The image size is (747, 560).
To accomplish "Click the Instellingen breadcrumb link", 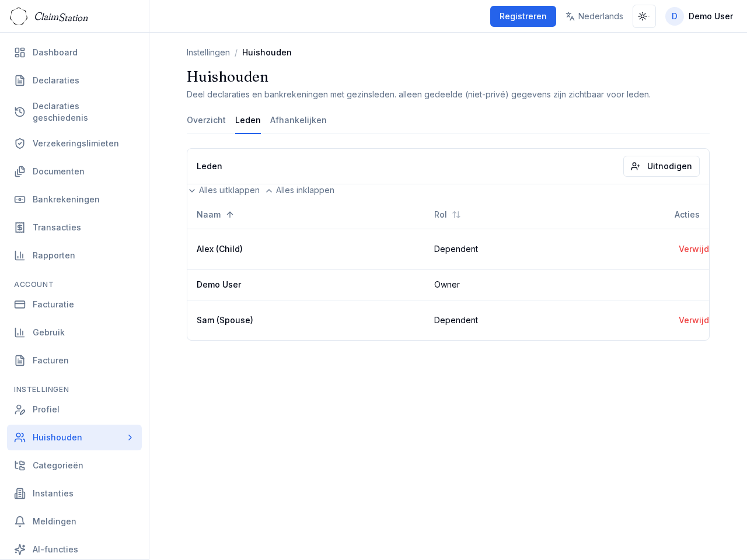I will click(x=208, y=52).
